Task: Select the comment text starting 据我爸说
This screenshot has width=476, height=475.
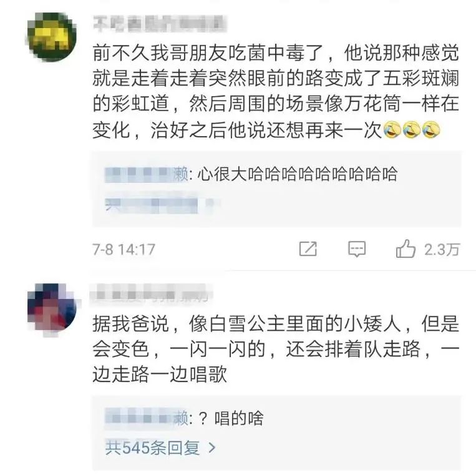Action: point(276,350)
